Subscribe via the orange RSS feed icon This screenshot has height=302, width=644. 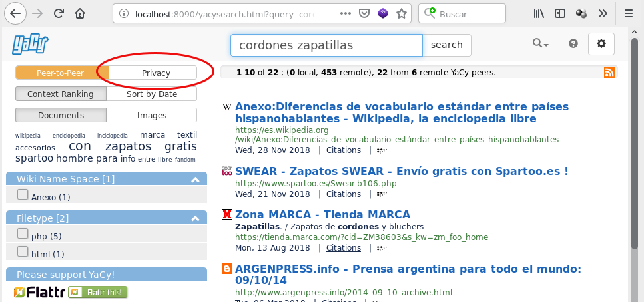click(x=609, y=73)
